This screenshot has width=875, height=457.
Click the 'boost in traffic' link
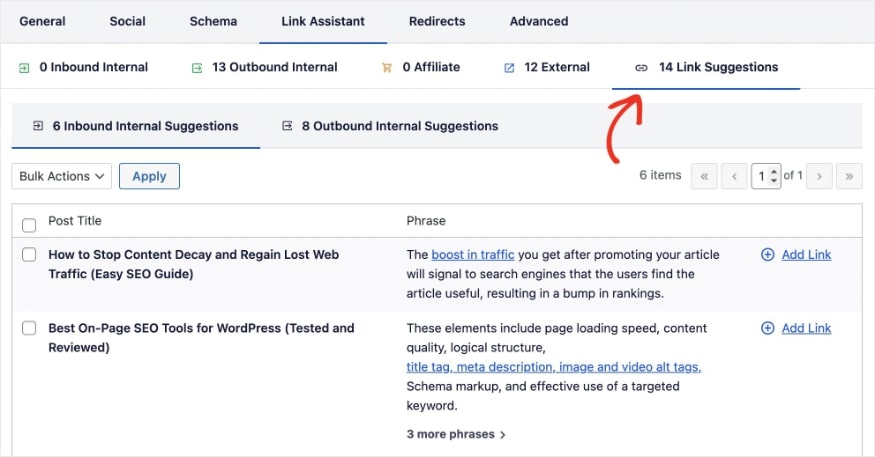point(473,254)
